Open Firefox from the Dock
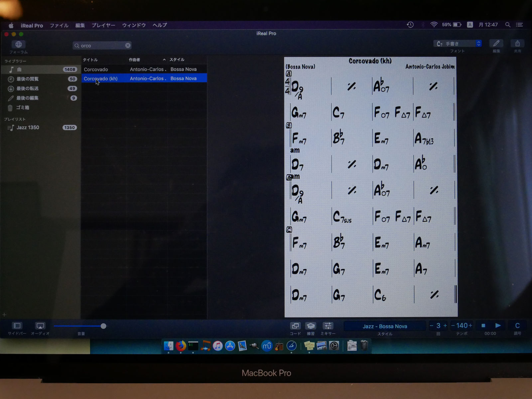 181,346
